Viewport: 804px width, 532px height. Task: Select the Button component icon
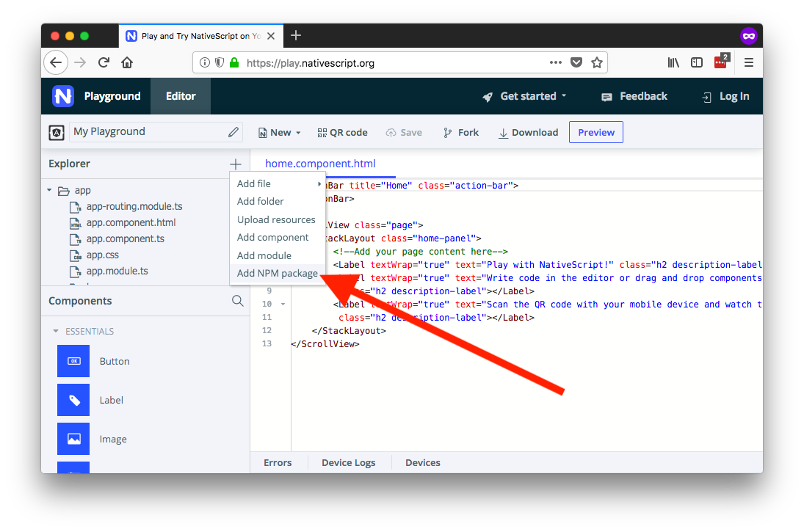click(x=73, y=361)
